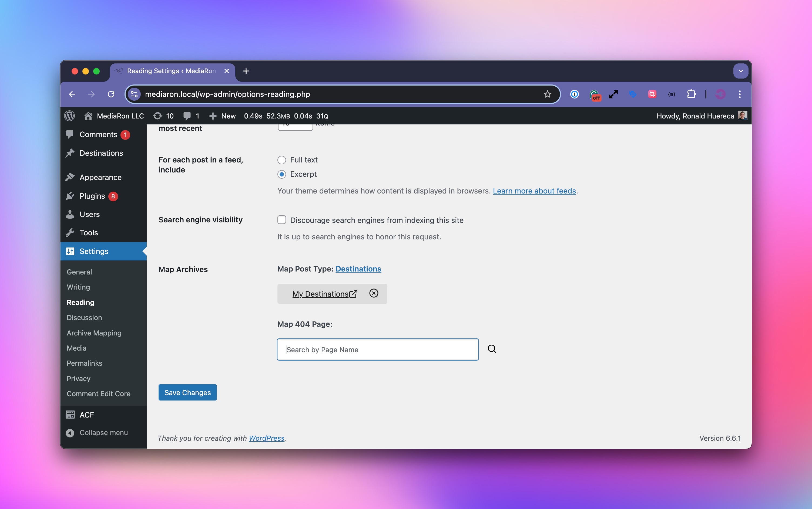Screen dimensions: 812x509
Task: Enable Discourage search engines checkbox
Action: pos(282,220)
